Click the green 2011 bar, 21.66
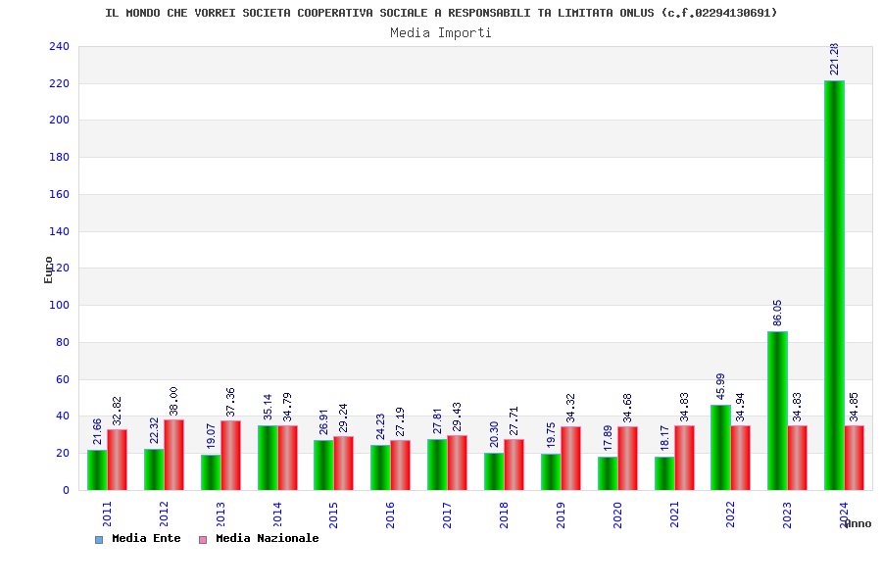Screen dimensions: 882x588 tap(97, 469)
